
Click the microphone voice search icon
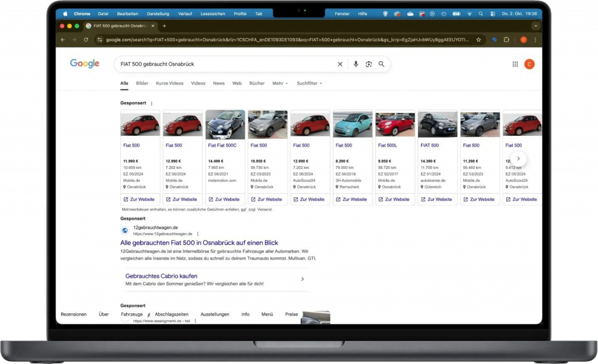point(356,64)
